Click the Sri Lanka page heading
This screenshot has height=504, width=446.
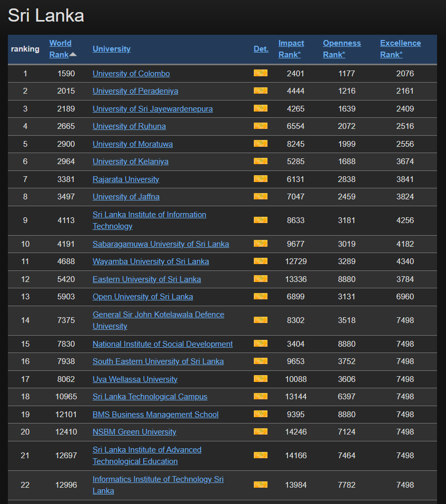(x=46, y=15)
